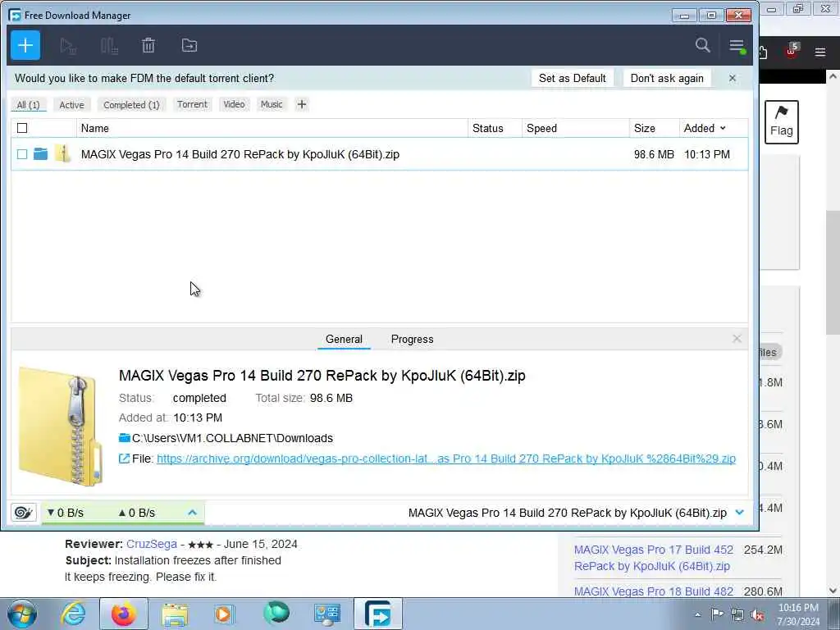The width and height of the screenshot is (840, 630).
Task: Click the large zip archive thumbnail
Action: [61, 426]
